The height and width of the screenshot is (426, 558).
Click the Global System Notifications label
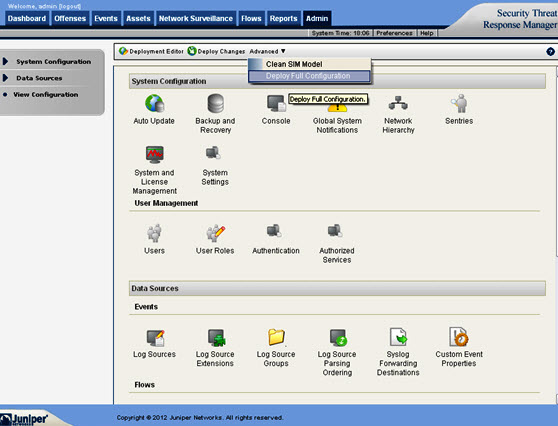click(337, 126)
